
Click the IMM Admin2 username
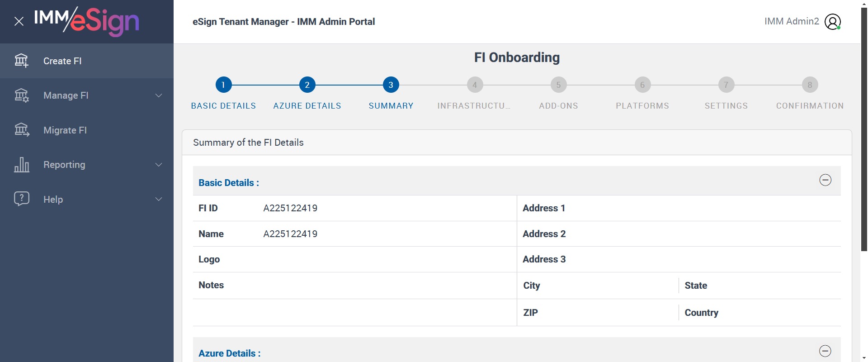pos(792,21)
